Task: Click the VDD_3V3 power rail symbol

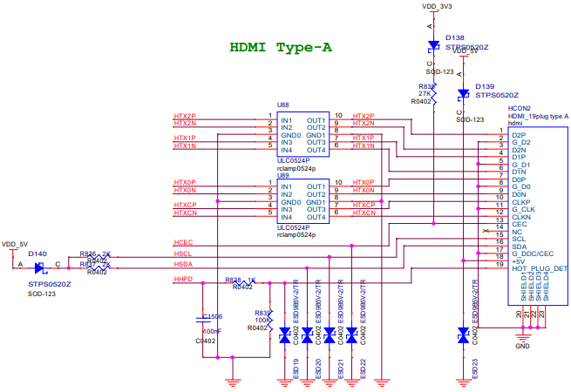Action: (x=433, y=12)
